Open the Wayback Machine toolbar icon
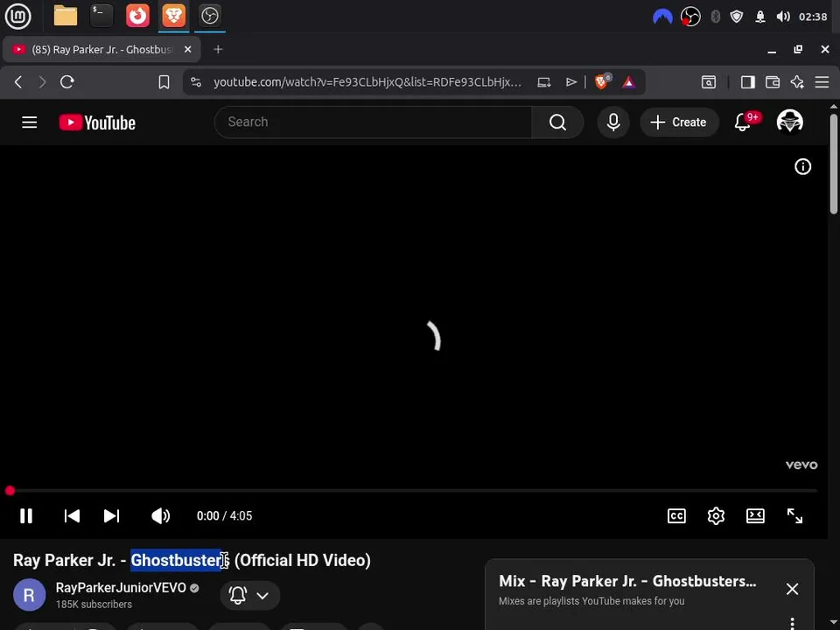Viewport: 840px width, 630px height. pos(708,82)
